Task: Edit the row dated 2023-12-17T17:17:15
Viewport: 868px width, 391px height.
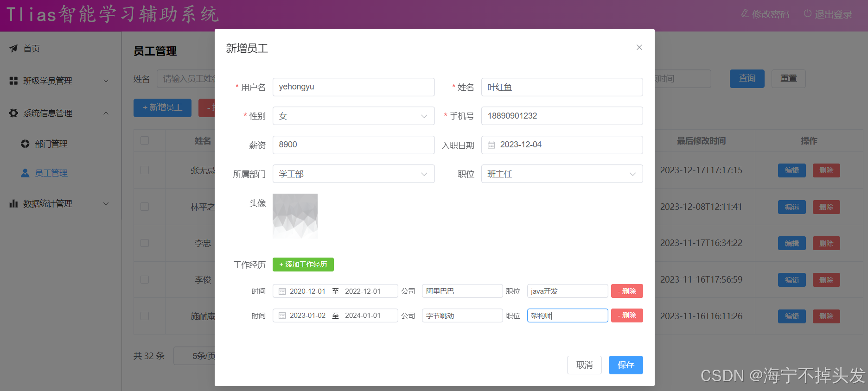Action: [791, 170]
